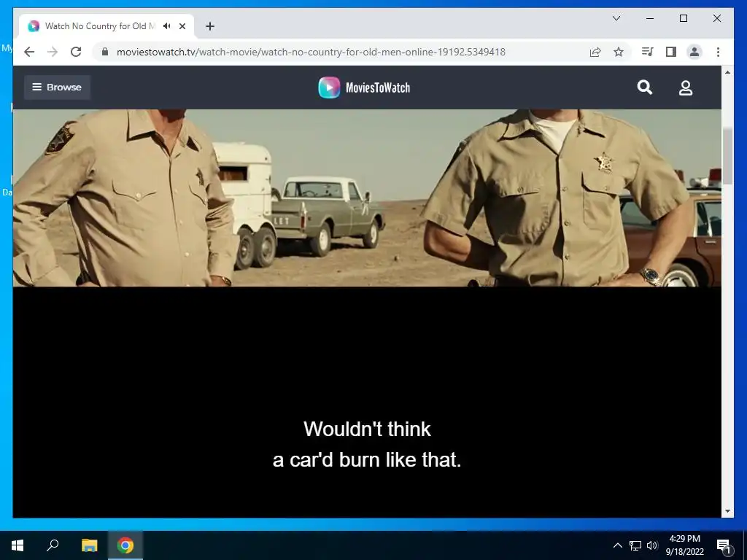
Task: Minimize the Chrome window
Action: [650, 18]
